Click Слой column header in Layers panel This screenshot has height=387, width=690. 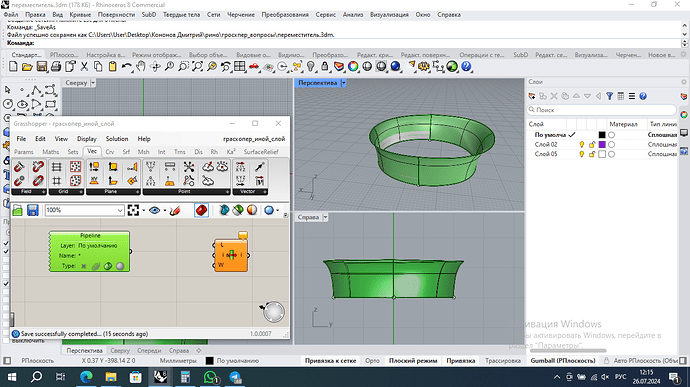tap(536, 124)
